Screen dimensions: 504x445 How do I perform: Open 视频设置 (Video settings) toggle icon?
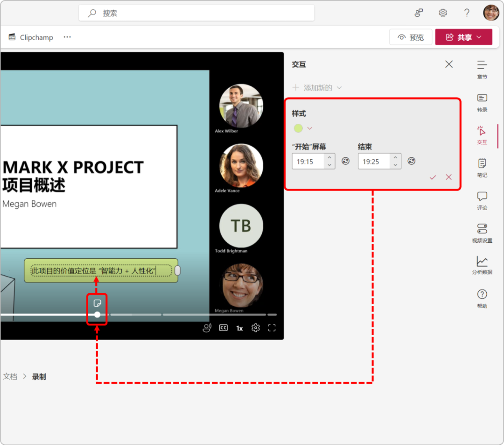482,232
